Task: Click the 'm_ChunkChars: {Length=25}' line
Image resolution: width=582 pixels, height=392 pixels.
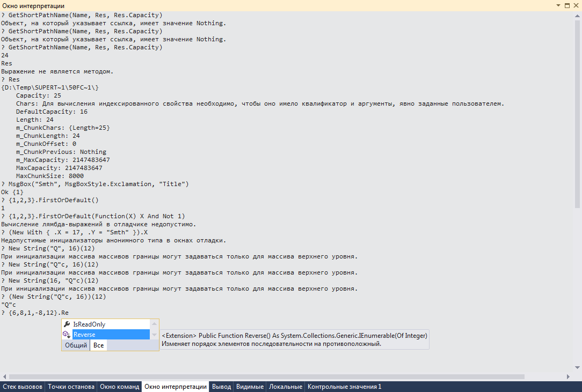Action: coord(63,128)
